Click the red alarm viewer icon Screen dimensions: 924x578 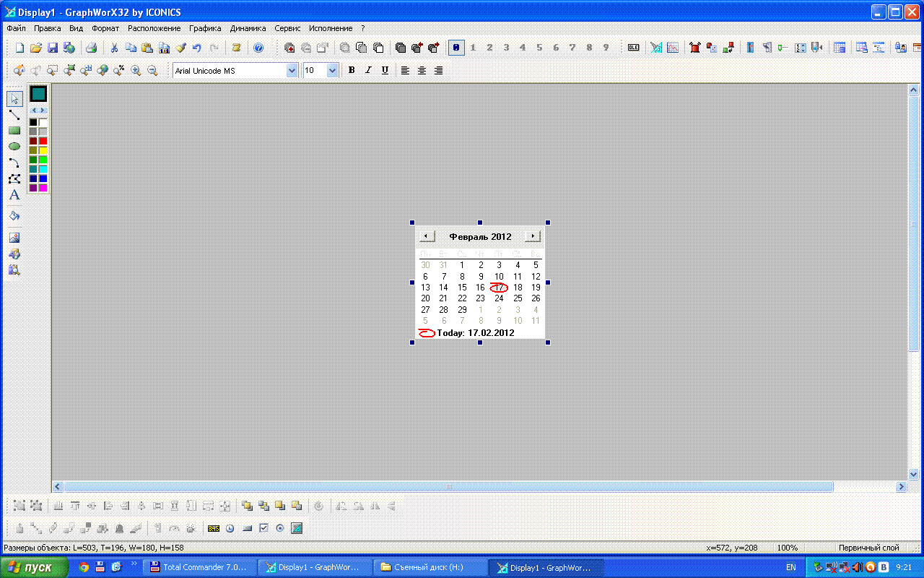click(x=694, y=48)
